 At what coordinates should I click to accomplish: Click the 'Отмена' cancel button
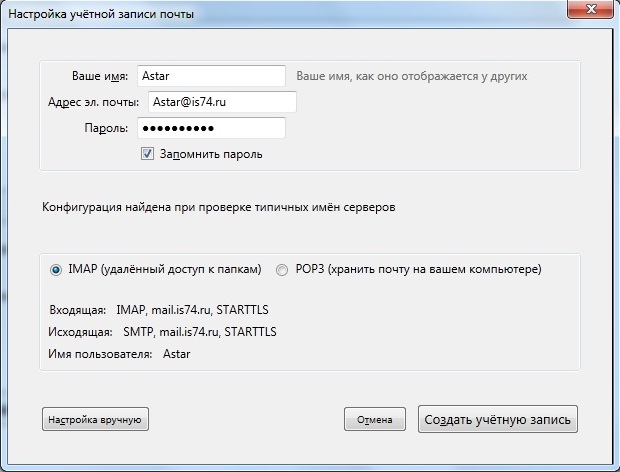[x=374, y=420]
